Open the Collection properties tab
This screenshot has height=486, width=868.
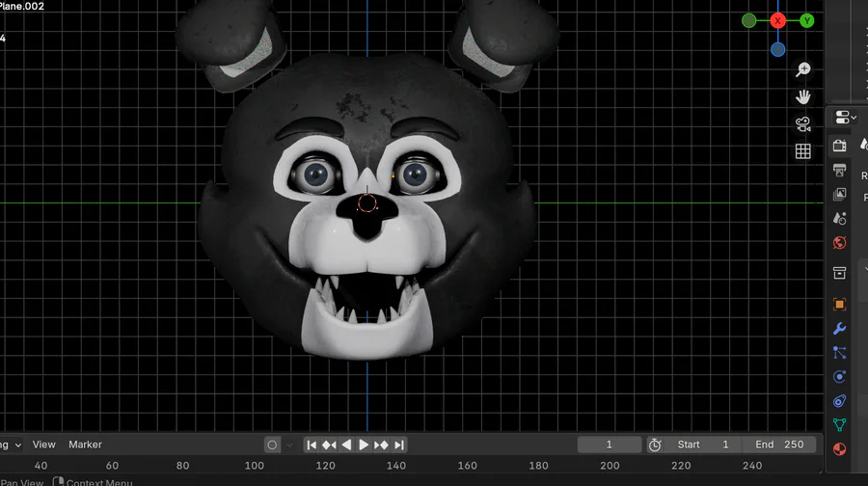[840, 273]
